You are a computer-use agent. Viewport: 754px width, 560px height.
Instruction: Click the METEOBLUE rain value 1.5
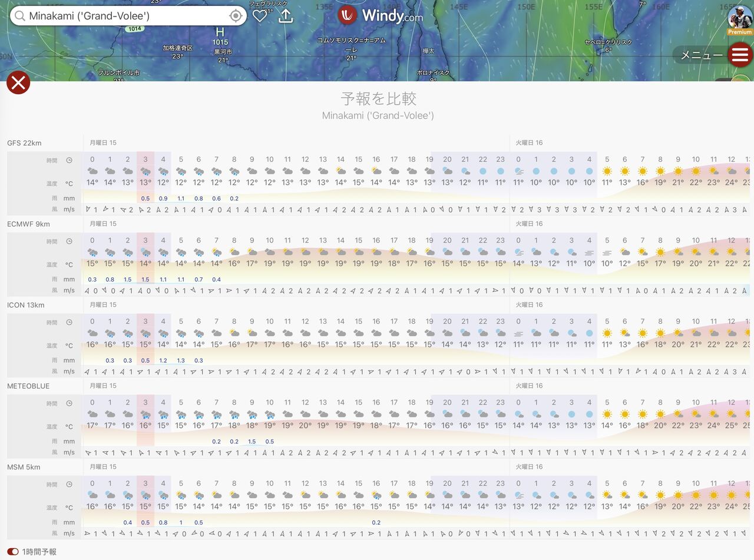tap(252, 442)
